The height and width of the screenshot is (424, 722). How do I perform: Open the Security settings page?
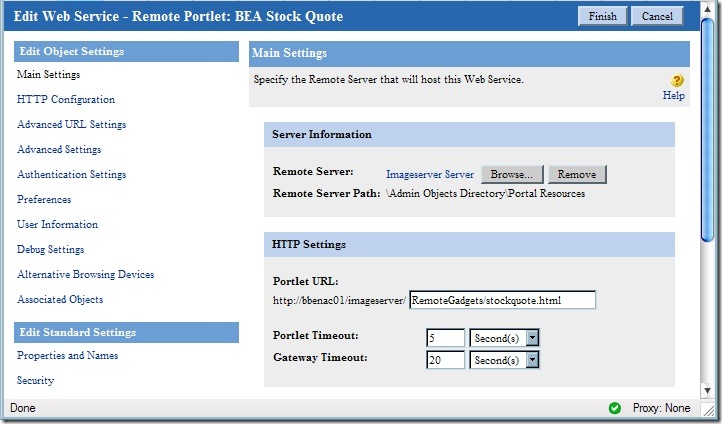pos(35,381)
